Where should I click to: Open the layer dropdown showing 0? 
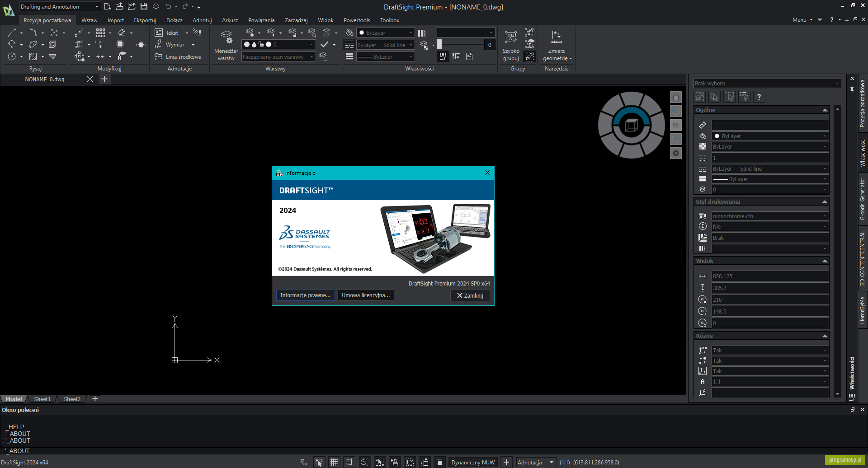pos(278,44)
